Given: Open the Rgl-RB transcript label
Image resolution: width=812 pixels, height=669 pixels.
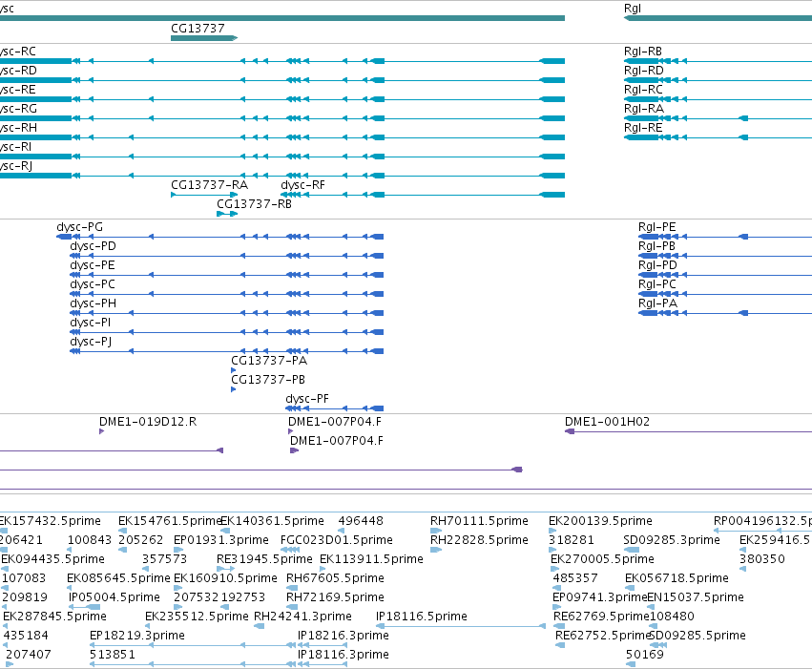Looking at the screenshot, I should (x=643, y=52).
